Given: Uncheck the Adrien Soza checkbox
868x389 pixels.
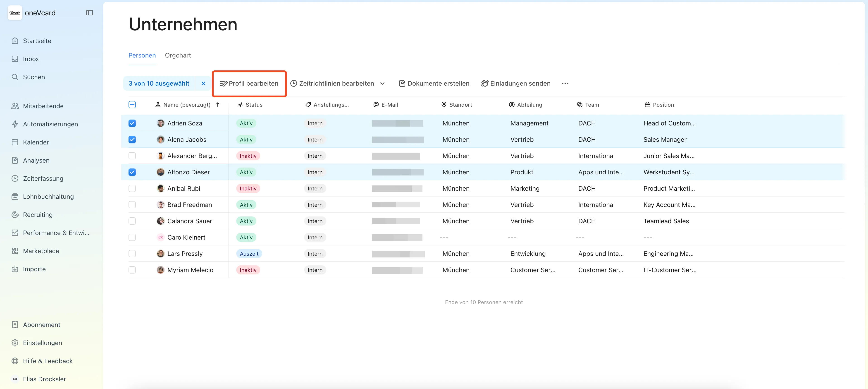Looking at the screenshot, I should click(x=132, y=123).
